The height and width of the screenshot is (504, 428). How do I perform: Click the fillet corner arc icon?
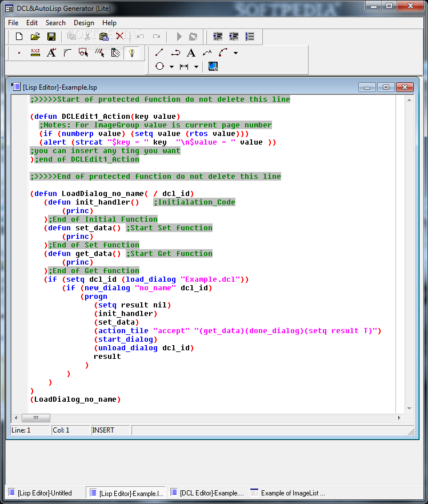click(67, 53)
